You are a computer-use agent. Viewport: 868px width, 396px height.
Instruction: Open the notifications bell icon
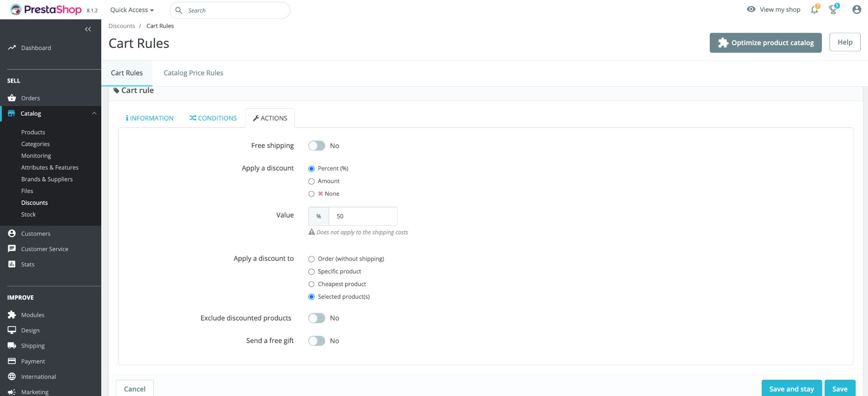click(814, 9)
